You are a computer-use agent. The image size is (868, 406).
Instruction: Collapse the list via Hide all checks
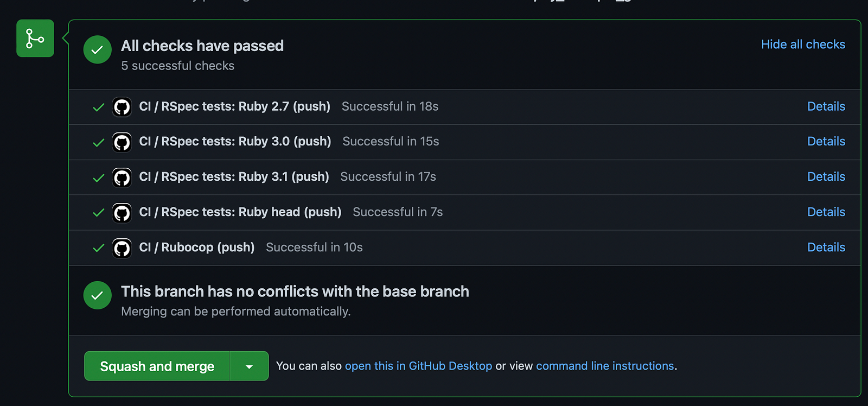803,45
